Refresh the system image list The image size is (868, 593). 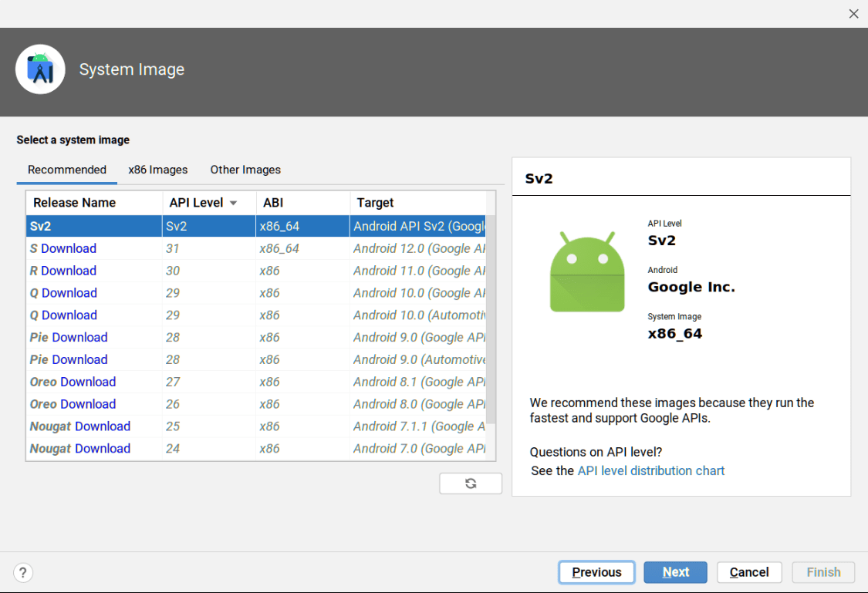point(471,483)
